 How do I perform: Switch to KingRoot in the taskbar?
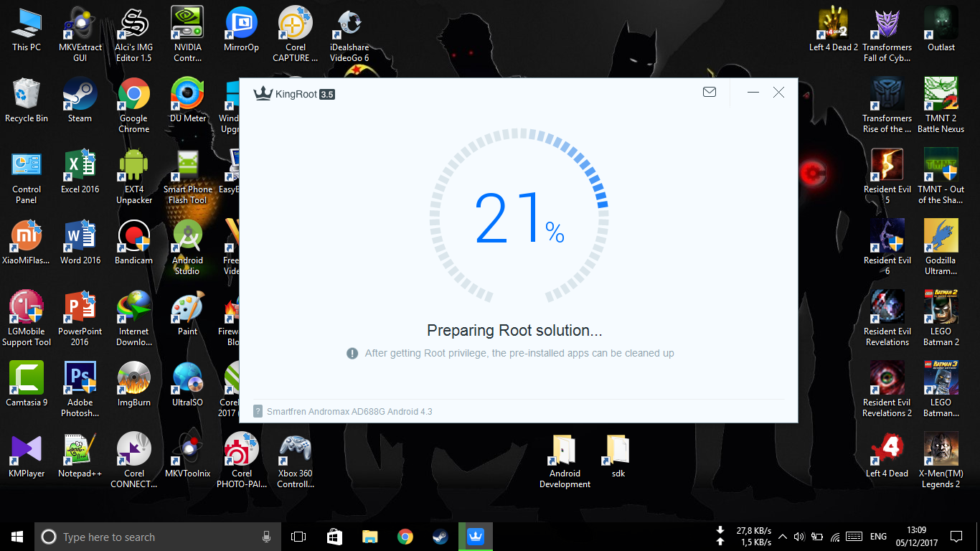pyautogui.click(x=477, y=537)
